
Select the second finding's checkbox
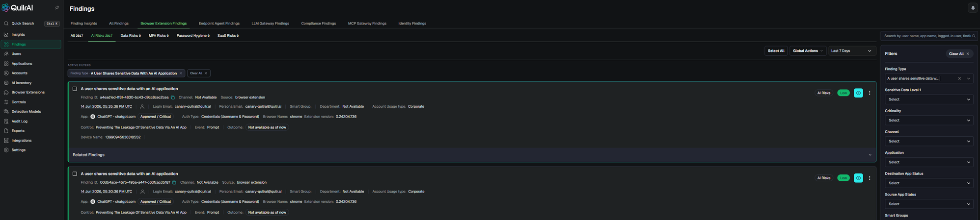[x=75, y=174]
